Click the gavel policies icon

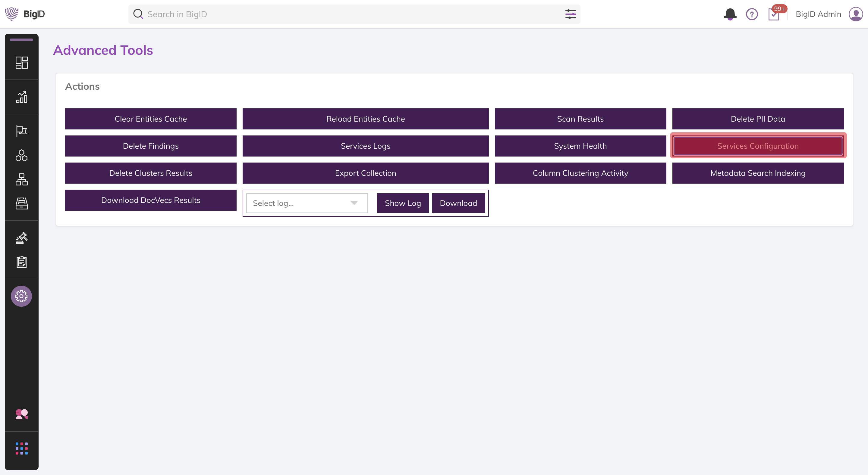point(22,238)
